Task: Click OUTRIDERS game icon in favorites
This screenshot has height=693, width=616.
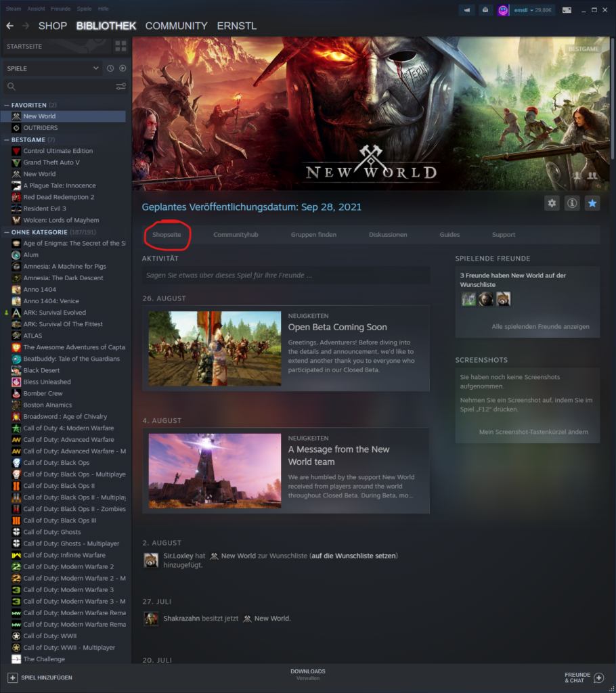Action: 16,128
